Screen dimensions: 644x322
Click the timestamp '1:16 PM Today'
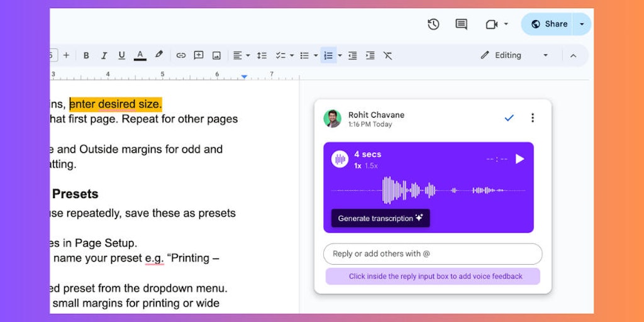pyautogui.click(x=370, y=125)
